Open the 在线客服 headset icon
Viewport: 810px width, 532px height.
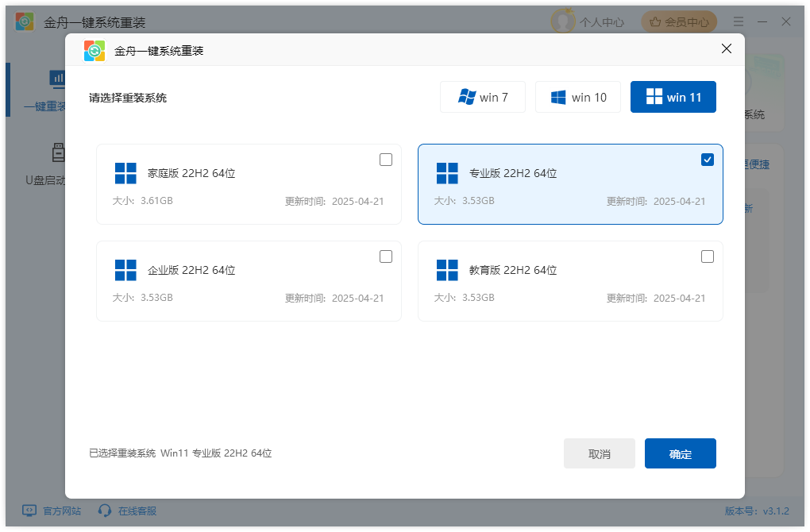[104, 511]
